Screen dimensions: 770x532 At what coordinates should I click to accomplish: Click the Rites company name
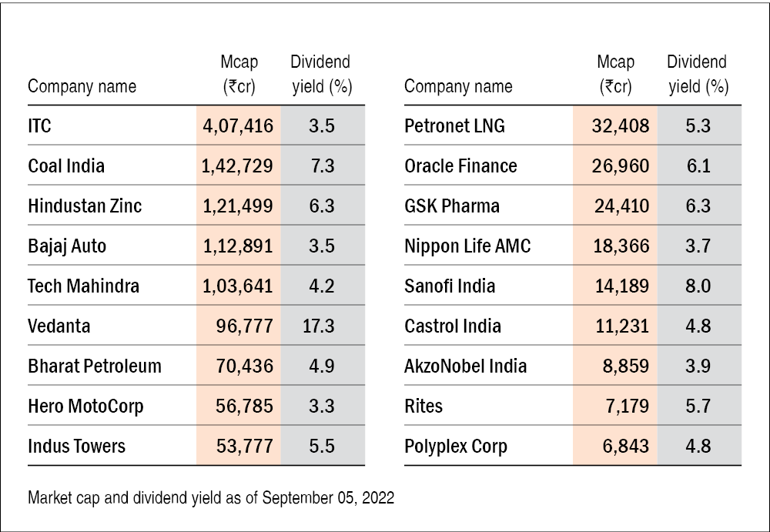tap(423, 406)
